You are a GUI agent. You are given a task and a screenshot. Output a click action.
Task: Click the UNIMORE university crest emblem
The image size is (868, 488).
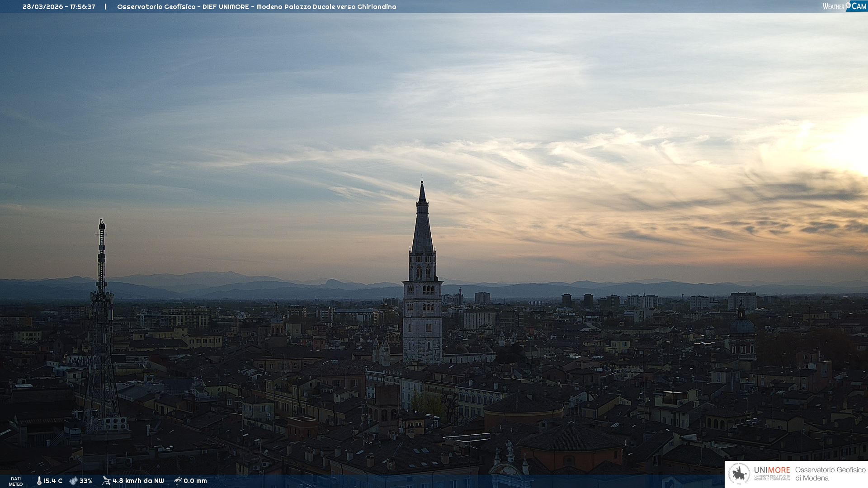coord(739,474)
